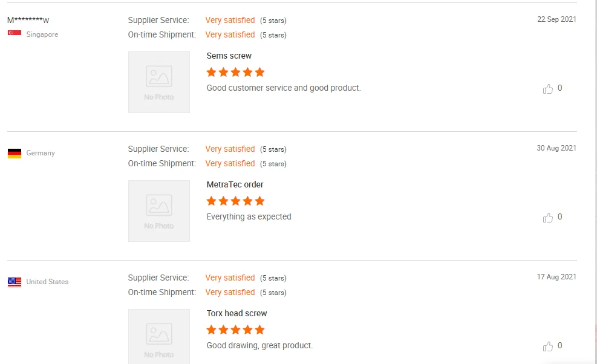The width and height of the screenshot is (597, 364).
Task: Click the 30 Aug 2021 review date
Action: coord(556,148)
